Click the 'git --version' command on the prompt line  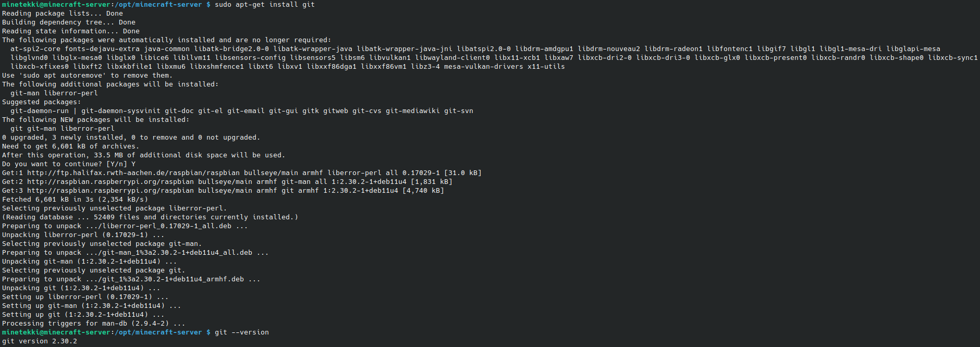(242, 332)
